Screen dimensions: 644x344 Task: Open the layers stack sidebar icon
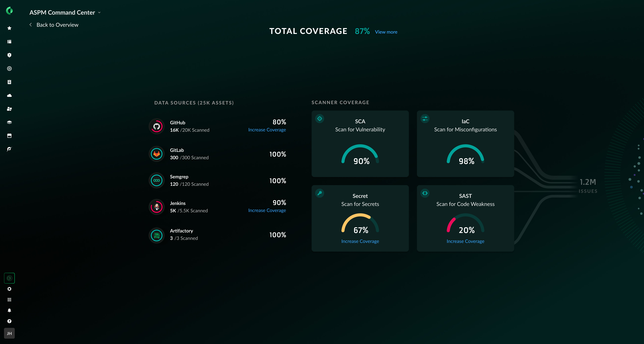coord(9,122)
